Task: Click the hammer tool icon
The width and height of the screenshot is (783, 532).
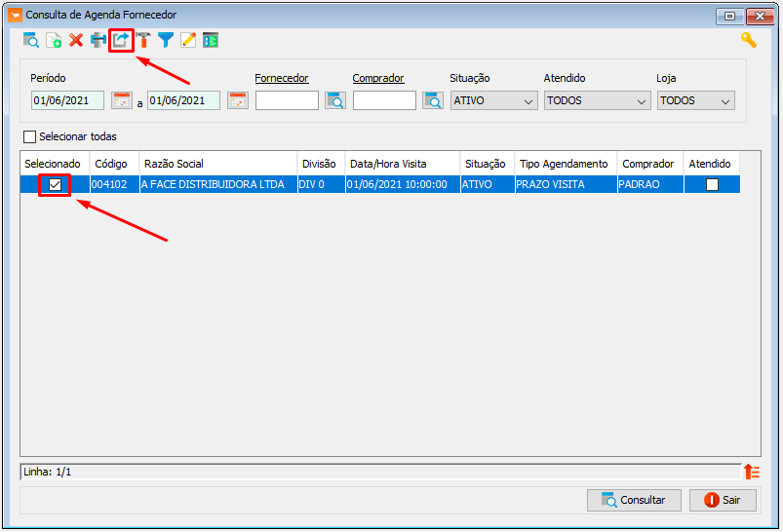Action: 143,40
